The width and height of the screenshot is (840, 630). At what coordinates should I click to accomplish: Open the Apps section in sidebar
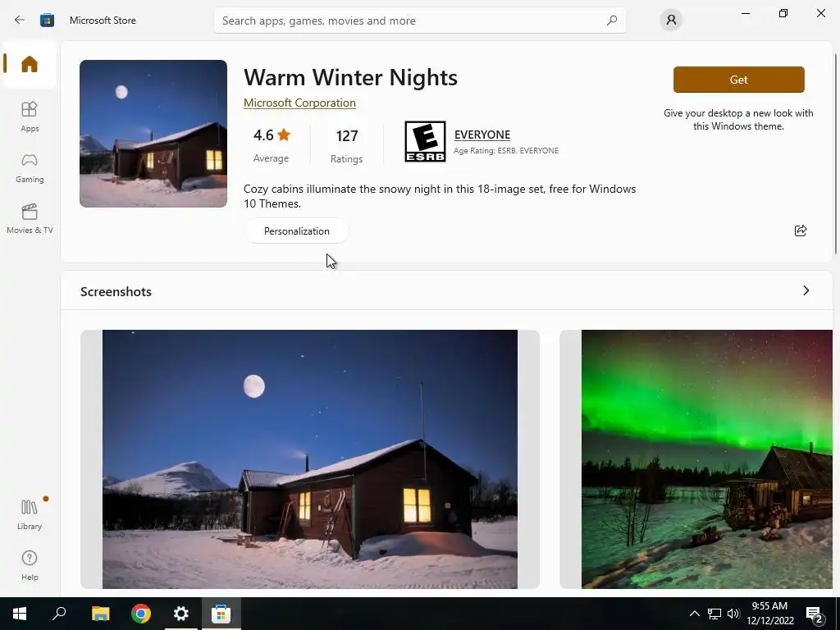[x=30, y=116]
